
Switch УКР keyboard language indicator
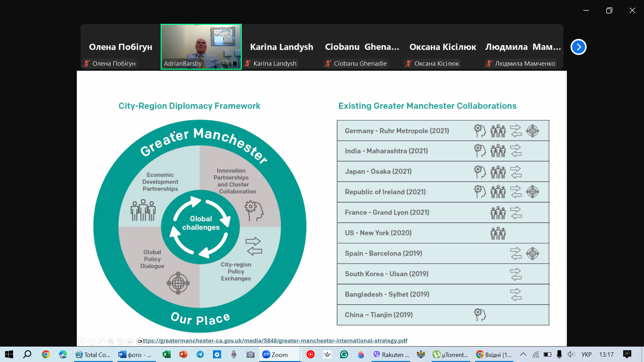(586, 355)
